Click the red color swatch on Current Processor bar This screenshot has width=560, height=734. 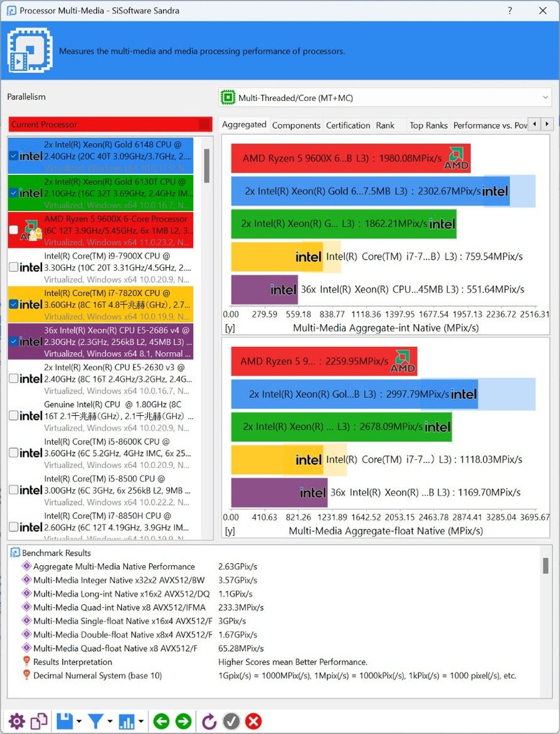tap(204, 124)
